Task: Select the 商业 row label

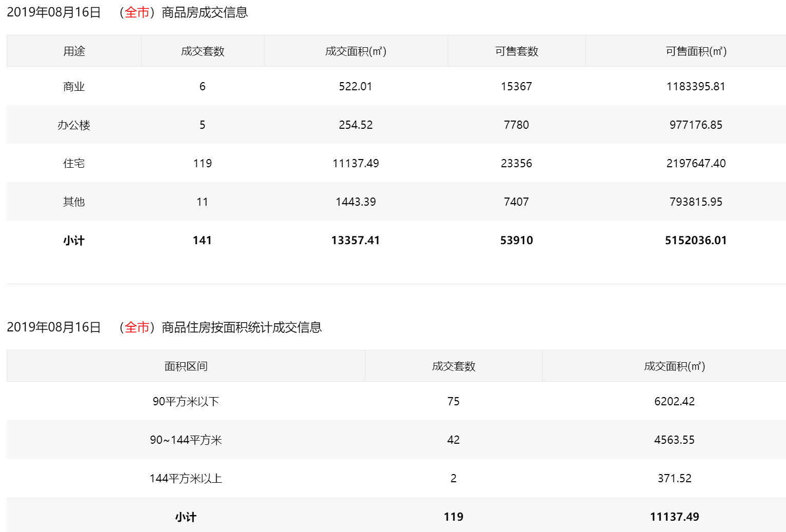Action: [x=74, y=87]
